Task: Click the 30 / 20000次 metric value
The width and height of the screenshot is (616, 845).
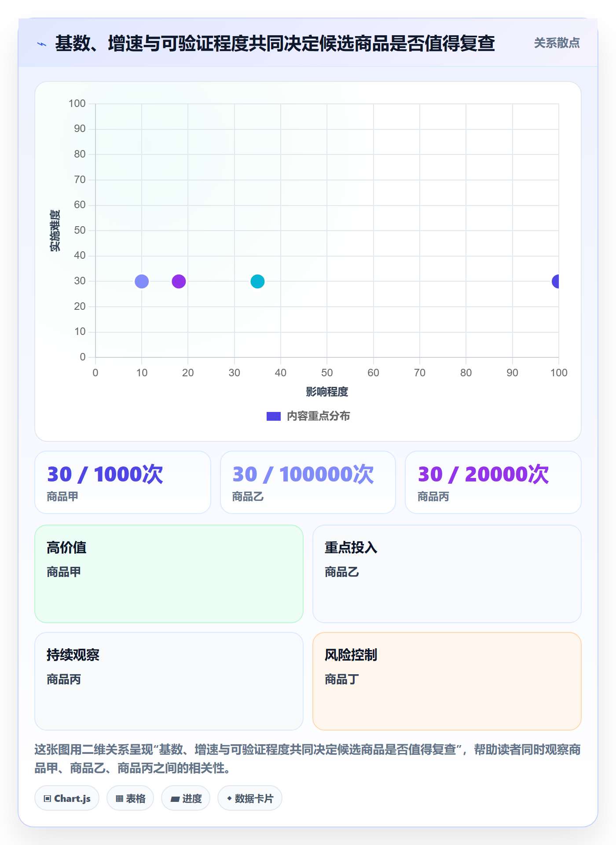Action: point(484,474)
